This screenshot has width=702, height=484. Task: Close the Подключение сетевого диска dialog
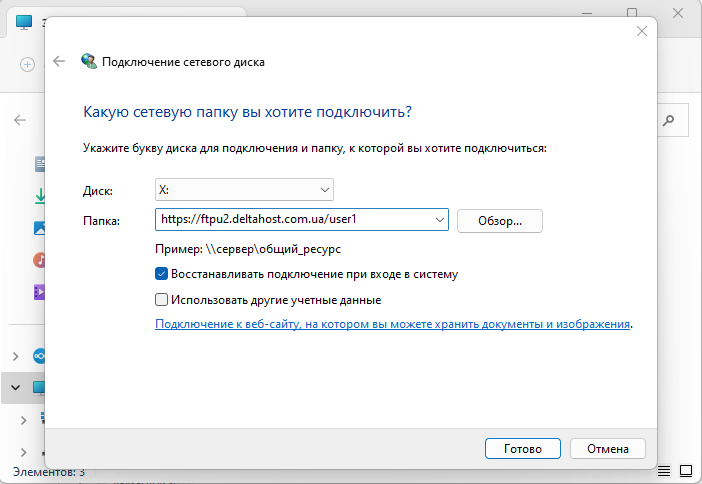642,31
